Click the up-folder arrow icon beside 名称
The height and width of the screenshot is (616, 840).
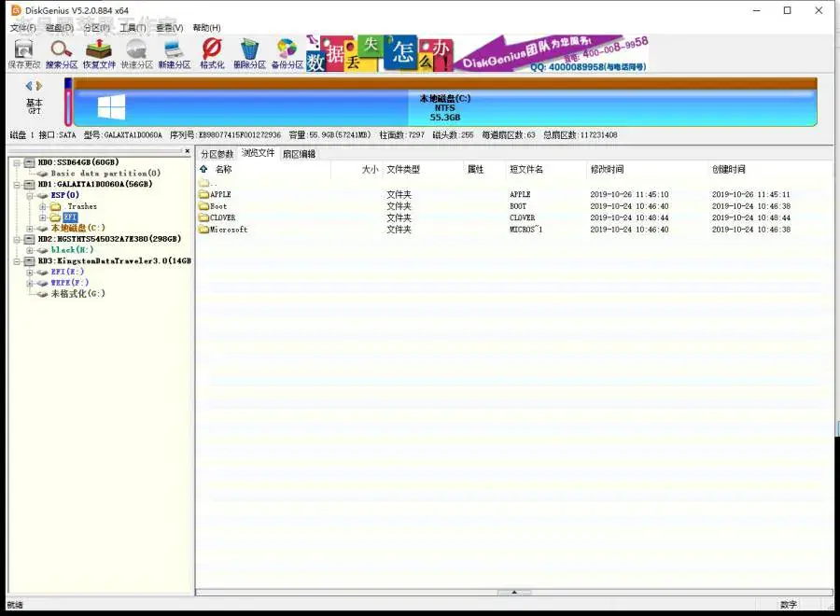[203, 169]
